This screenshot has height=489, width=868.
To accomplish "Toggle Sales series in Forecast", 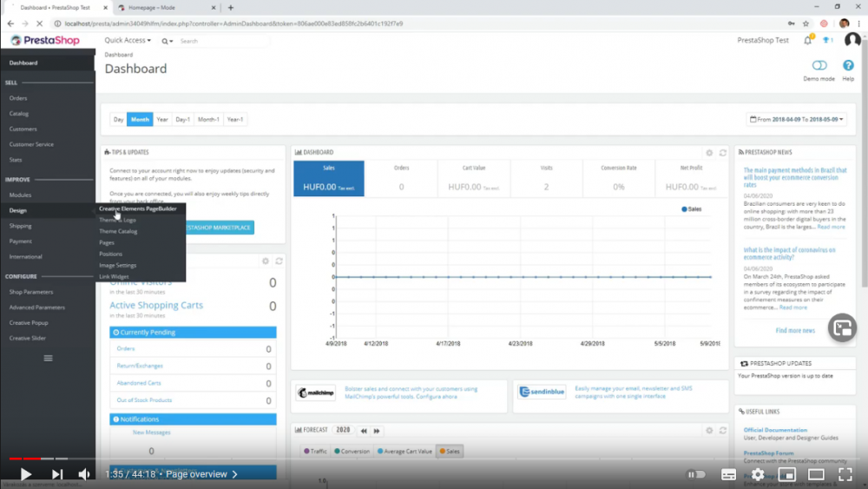I will [x=450, y=452].
